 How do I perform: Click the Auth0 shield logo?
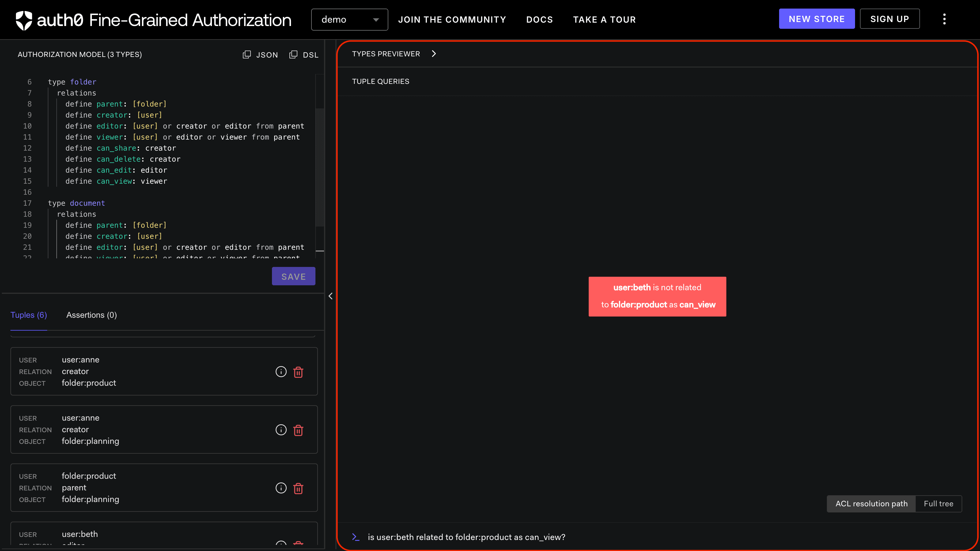click(24, 20)
